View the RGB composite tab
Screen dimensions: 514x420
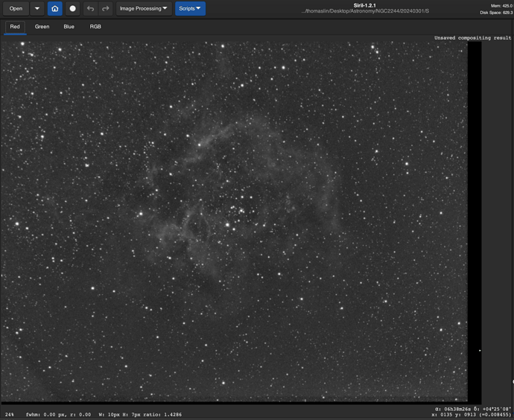click(95, 27)
